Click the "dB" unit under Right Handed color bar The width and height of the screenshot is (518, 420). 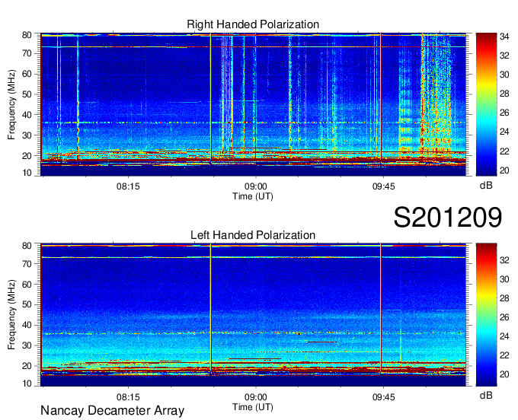486,186
